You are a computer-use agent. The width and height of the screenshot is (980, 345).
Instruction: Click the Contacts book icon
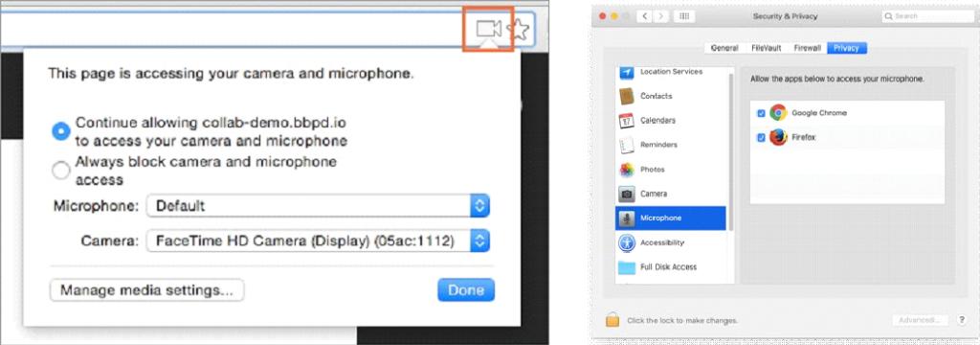click(x=627, y=96)
